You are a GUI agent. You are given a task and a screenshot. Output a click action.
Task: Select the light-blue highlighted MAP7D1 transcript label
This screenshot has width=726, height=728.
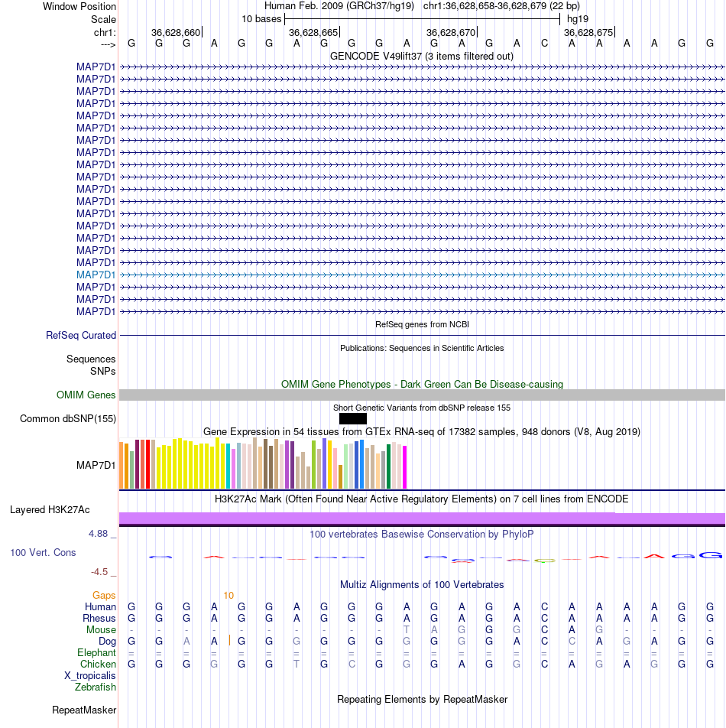[x=96, y=275]
